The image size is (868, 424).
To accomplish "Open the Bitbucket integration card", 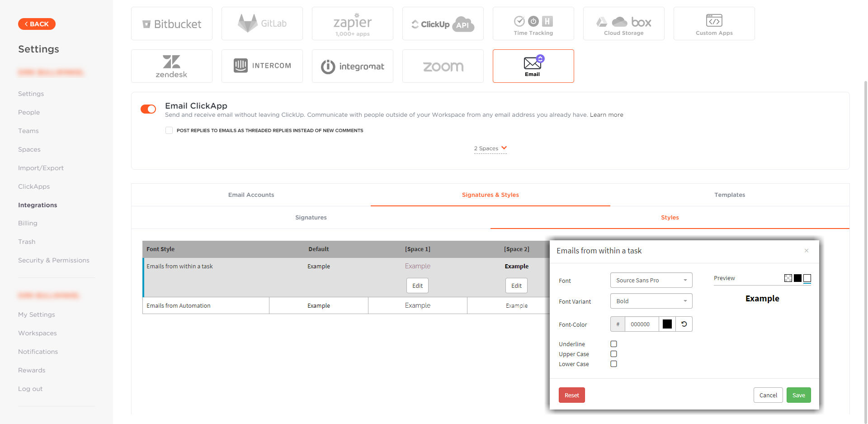I will pyautogui.click(x=172, y=24).
